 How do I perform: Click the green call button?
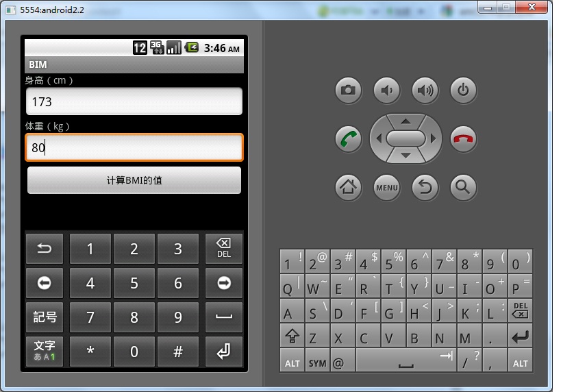click(x=348, y=139)
